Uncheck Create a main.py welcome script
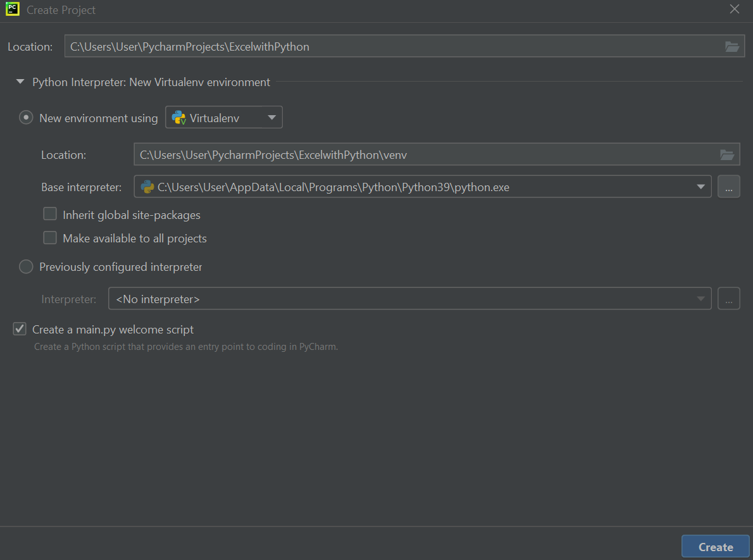 click(x=19, y=328)
